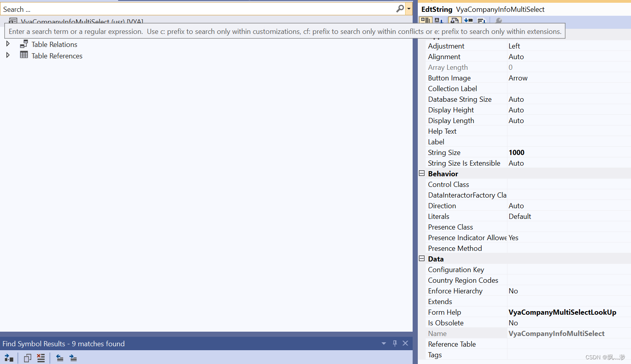Click the Label property row
The image size is (631, 364).
529,142
